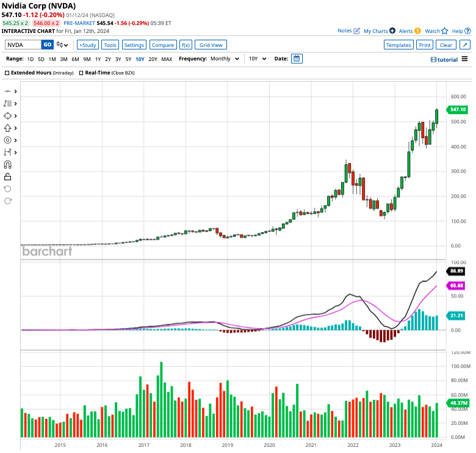Viewport: 476px width, 453px height.
Task: Enable the Extended Hours checkbox
Action: pos(7,73)
